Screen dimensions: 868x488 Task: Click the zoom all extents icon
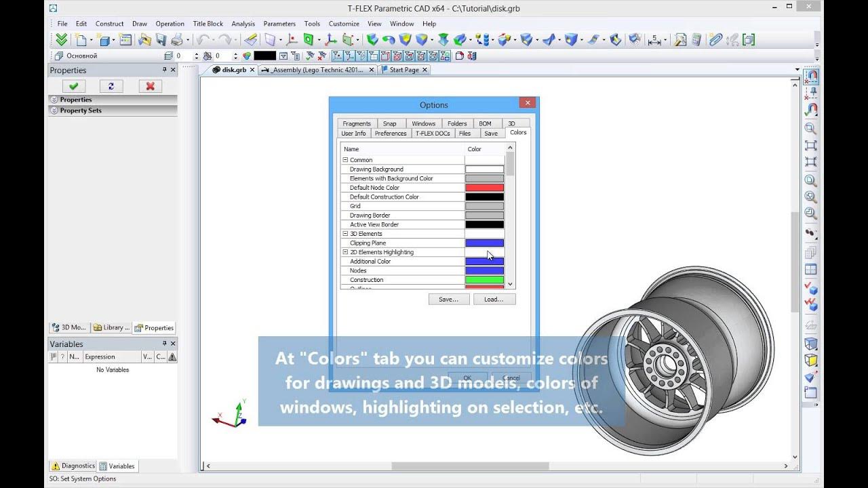pos(811,145)
